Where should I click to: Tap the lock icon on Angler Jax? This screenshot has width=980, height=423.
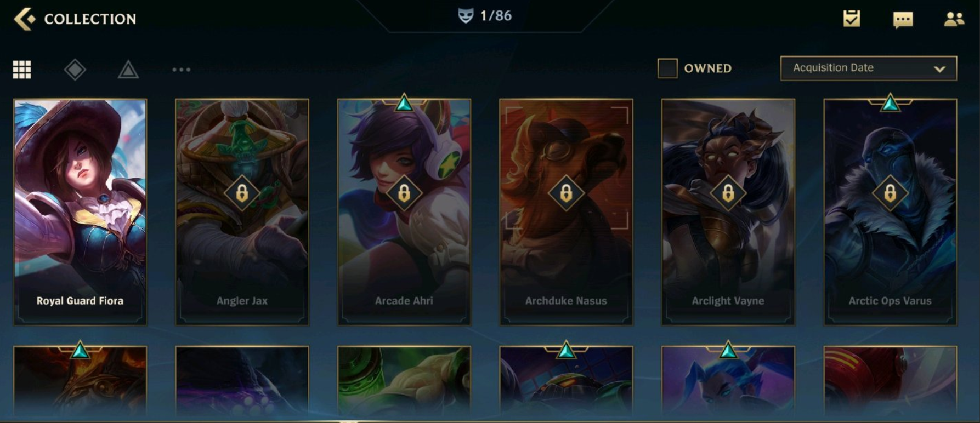tap(242, 193)
